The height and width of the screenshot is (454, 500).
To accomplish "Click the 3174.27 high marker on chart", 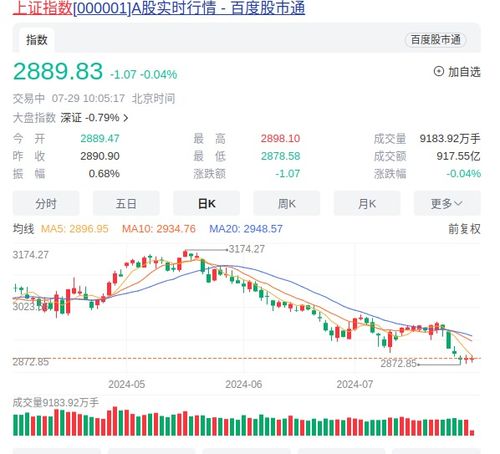I will pyautogui.click(x=247, y=249).
